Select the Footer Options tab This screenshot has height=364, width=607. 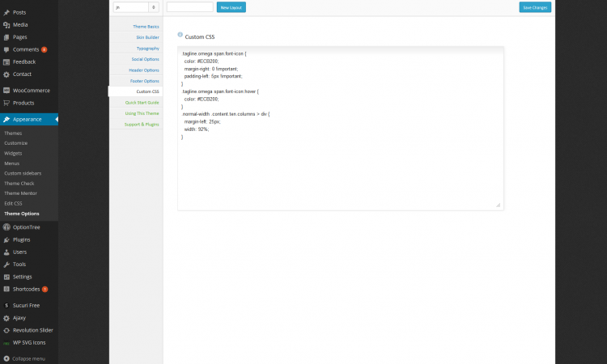(x=143, y=81)
